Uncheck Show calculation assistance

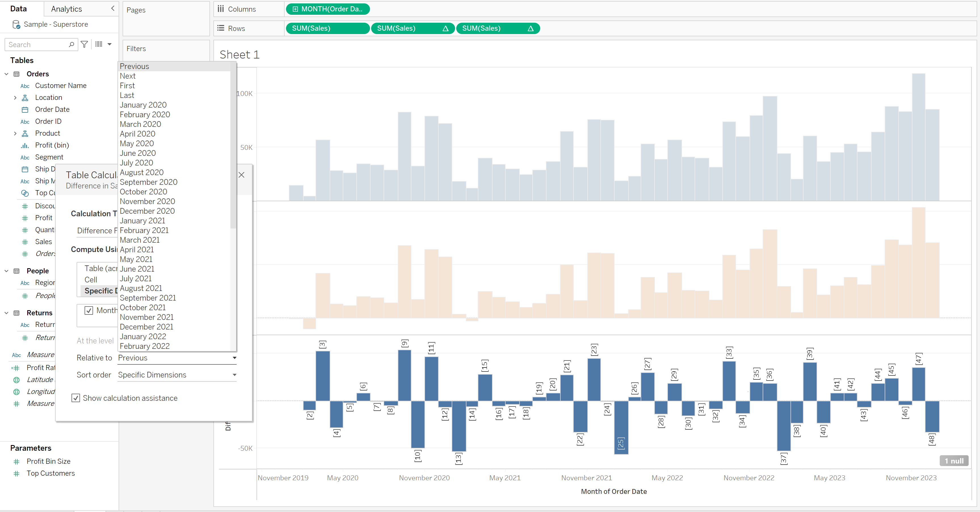click(76, 398)
